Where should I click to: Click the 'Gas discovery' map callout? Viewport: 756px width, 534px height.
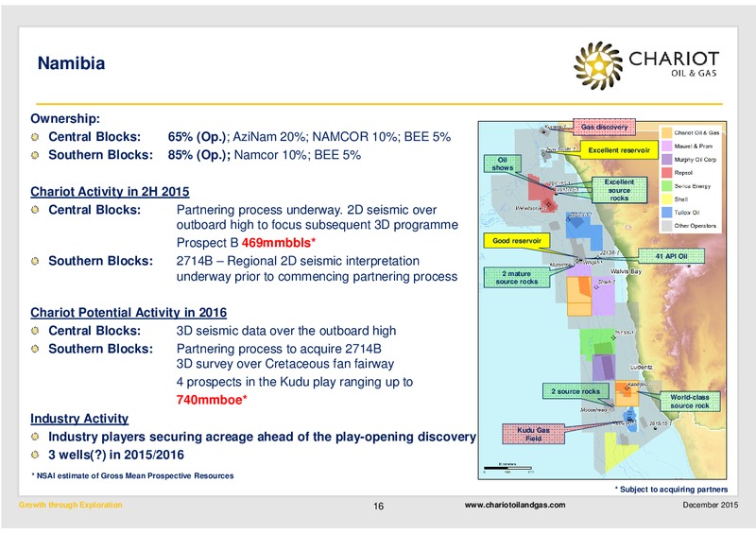tap(604, 127)
